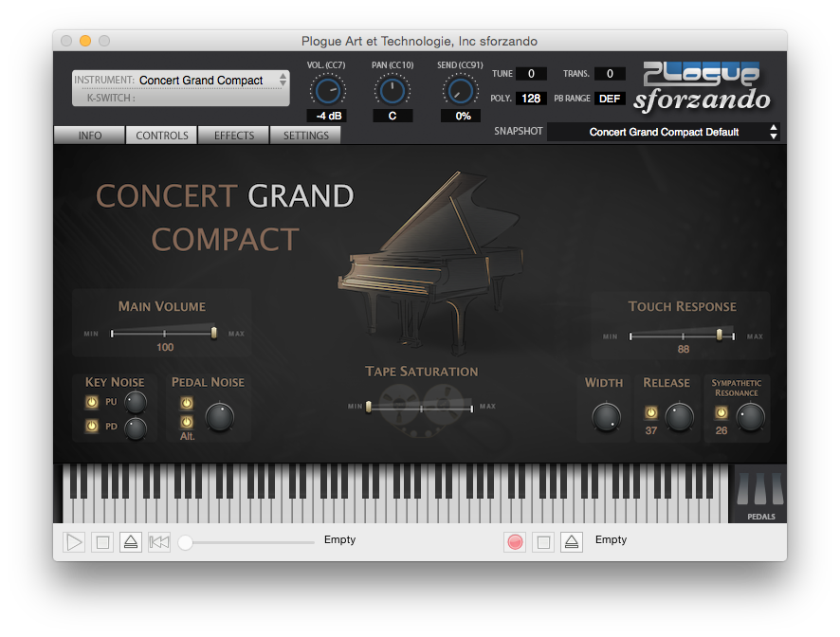This screenshot has height=637, width=840.
Task: Click the Main Volume value 100
Action: [x=165, y=347]
